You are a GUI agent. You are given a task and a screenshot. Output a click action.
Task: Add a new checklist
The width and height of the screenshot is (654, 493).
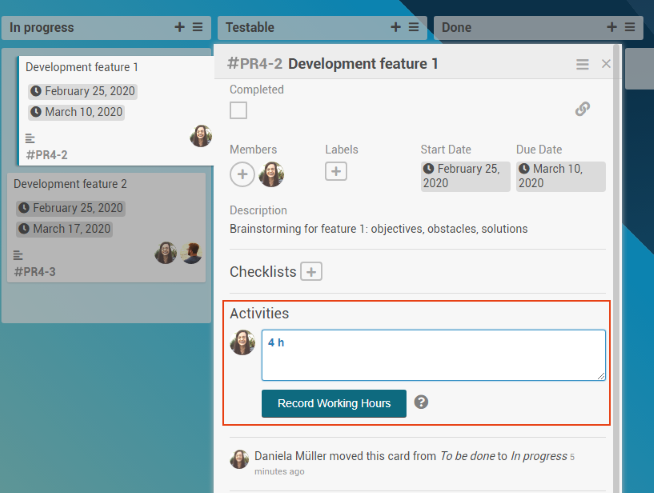click(312, 272)
